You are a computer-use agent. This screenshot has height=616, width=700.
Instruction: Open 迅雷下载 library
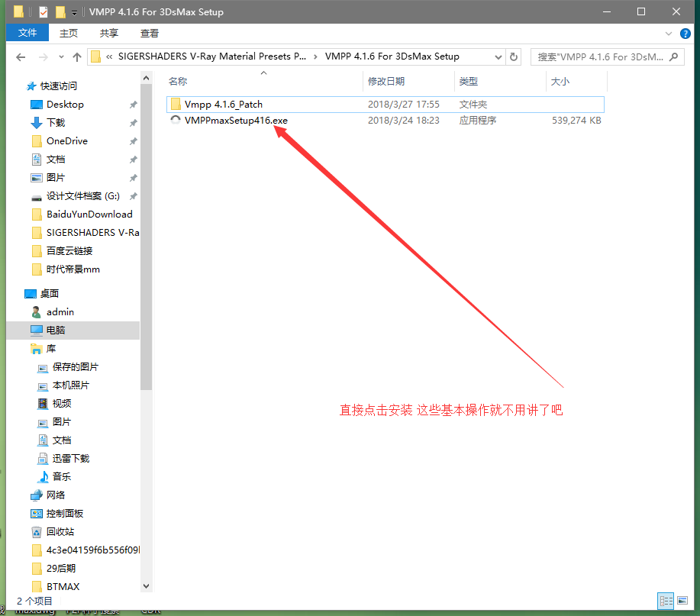coord(71,459)
